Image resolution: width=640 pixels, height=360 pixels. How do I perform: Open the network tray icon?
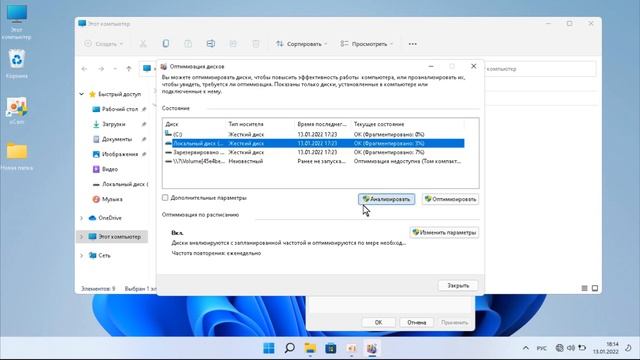point(560,348)
